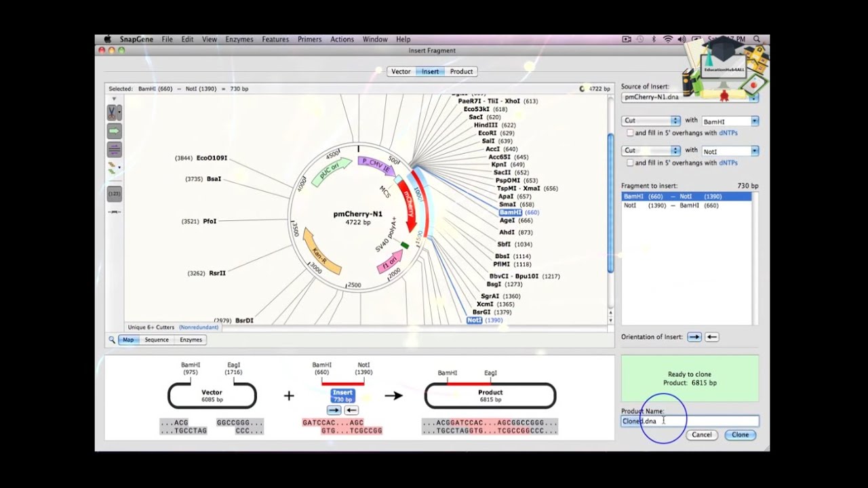Click the scissors enzyme tool in side toolbar
868x488 pixels.
[112, 113]
